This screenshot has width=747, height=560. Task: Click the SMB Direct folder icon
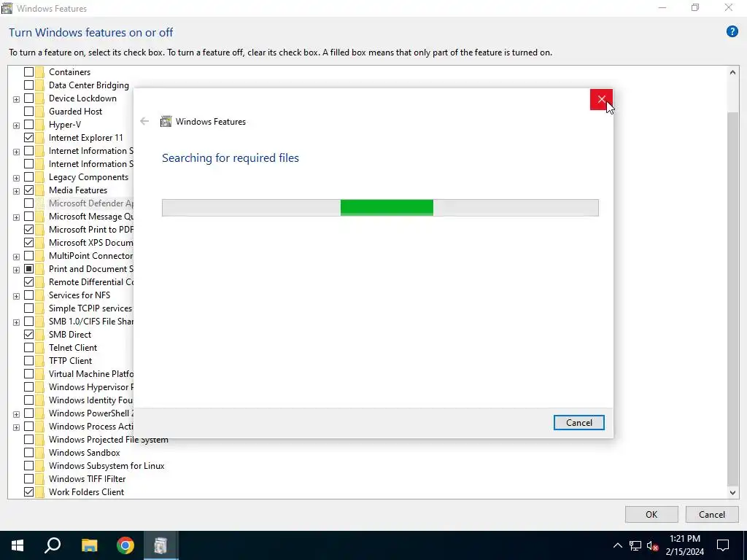coord(39,334)
